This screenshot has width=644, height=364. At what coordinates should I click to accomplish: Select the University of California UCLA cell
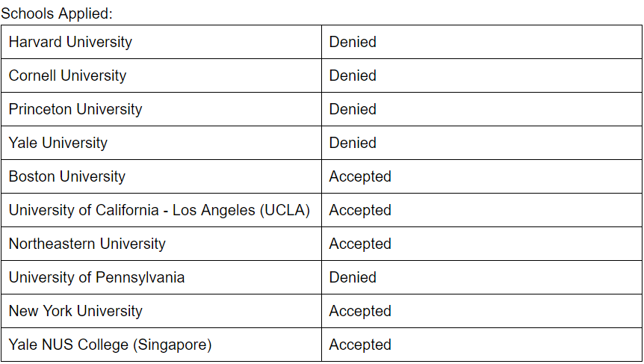[x=159, y=210]
